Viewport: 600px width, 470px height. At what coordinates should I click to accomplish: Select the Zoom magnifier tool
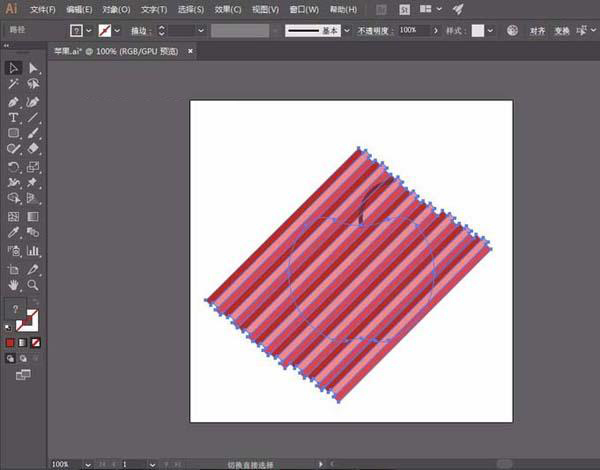[33, 285]
